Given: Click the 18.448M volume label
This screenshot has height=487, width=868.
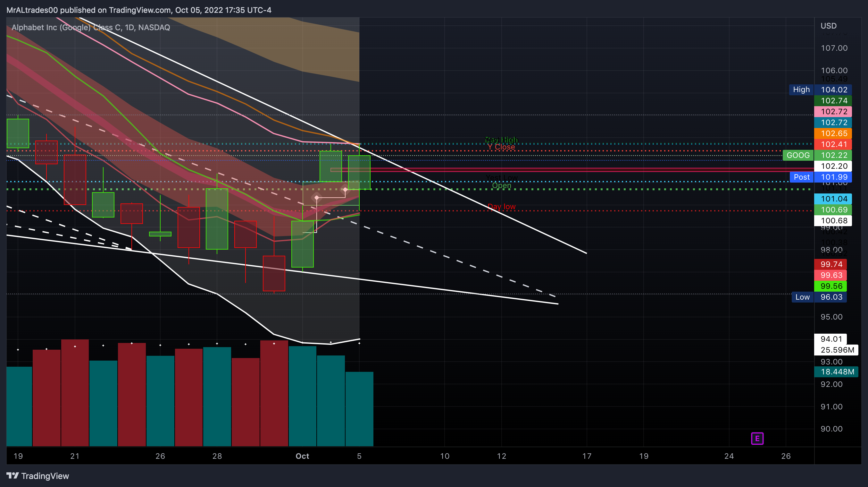Looking at the screenshot, I should click(836, 372).
